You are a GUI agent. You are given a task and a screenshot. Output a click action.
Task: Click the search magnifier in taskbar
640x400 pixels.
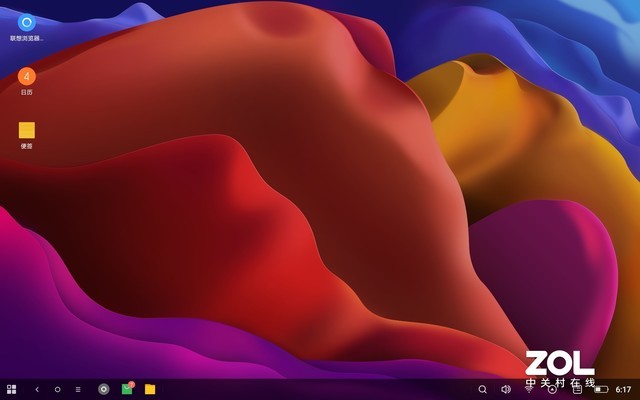click(482, 389)
